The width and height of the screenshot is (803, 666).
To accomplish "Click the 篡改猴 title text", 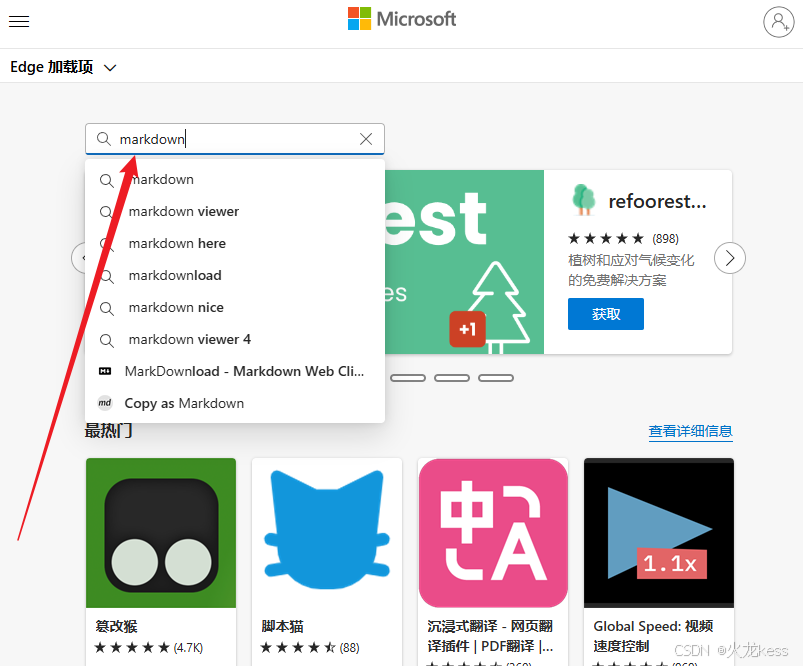I will point(116,626).
